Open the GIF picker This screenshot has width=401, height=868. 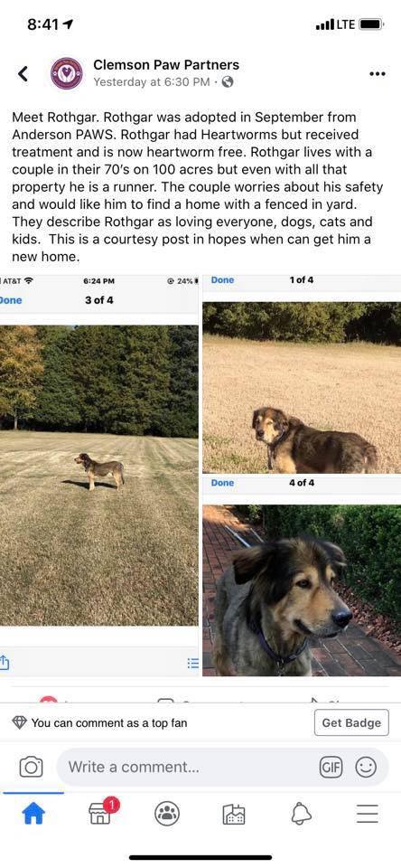click(x=331, y=768)
